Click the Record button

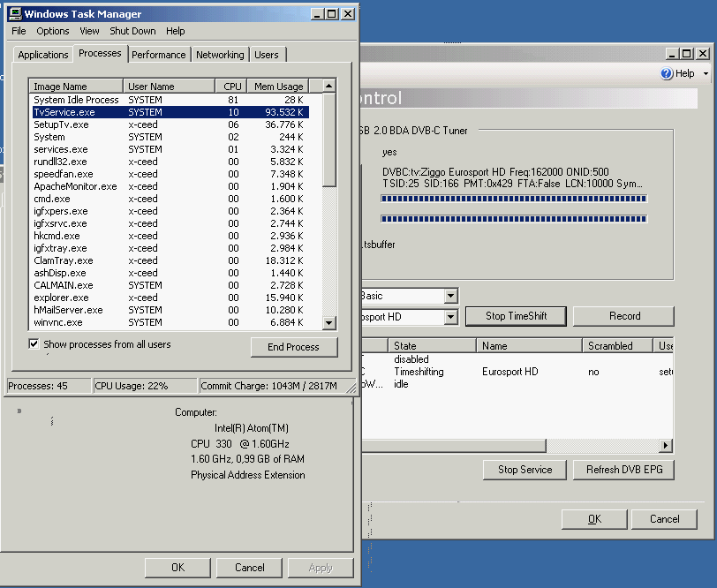[x=624, y=316]
